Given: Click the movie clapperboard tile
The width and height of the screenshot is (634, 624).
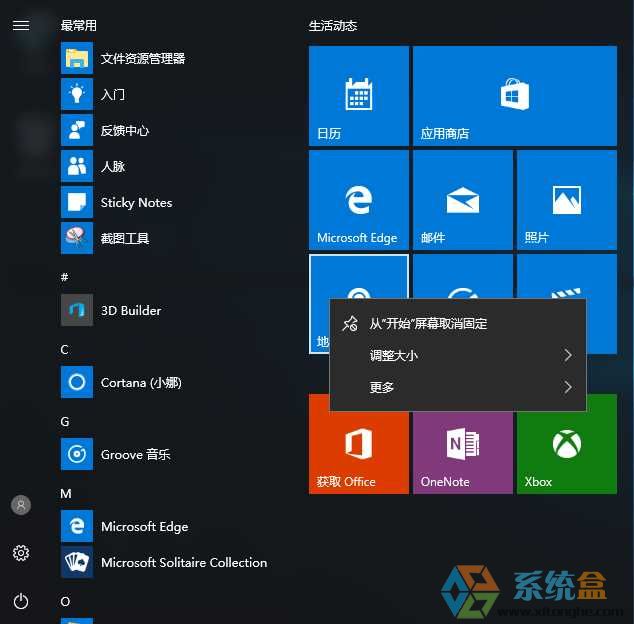Looking at the screenshot, I should pos(567,277).
